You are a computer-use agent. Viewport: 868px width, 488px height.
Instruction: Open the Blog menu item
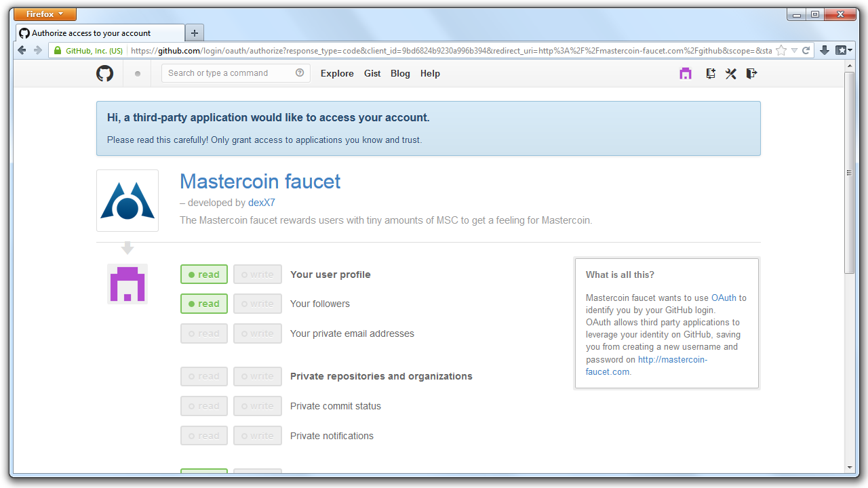[x=400, y=73]
